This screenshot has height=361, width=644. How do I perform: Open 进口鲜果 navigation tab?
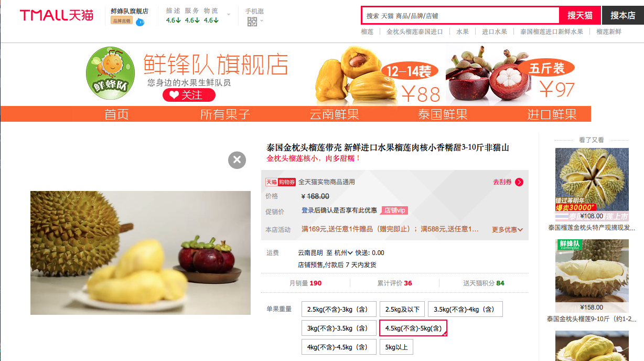[x=552, y=114]
